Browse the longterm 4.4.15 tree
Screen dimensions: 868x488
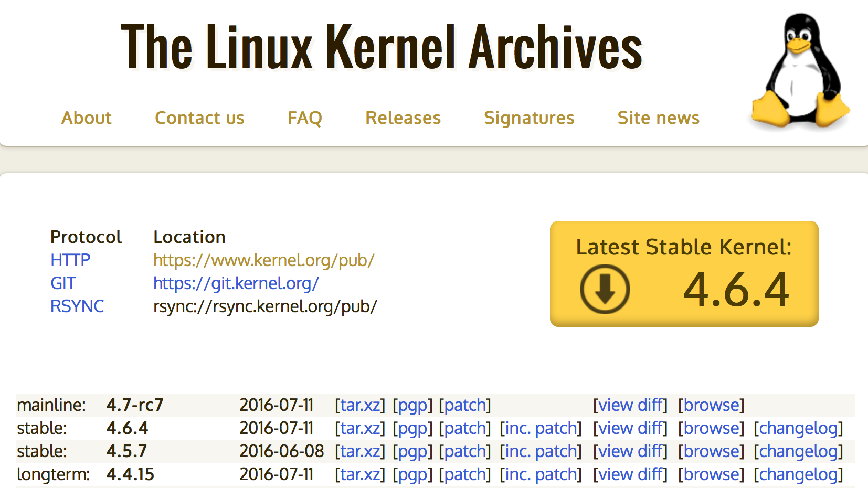click(x=711, y=474)
